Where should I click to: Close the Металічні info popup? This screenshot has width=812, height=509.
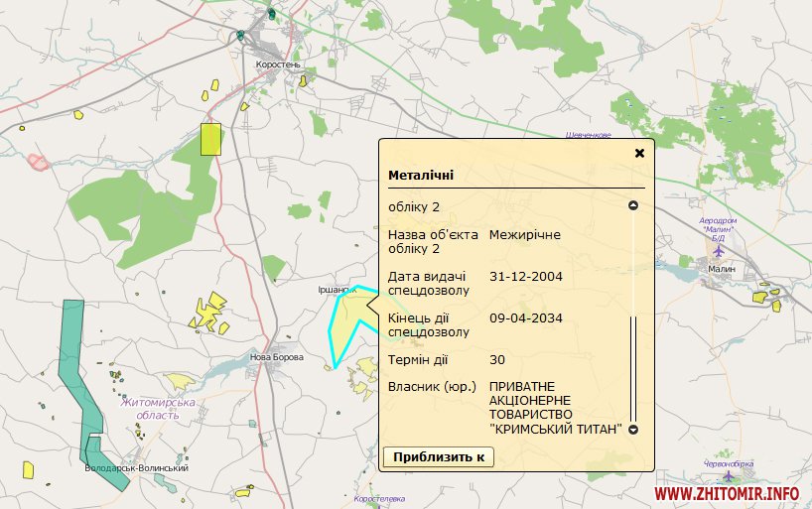tap(639, 153)
